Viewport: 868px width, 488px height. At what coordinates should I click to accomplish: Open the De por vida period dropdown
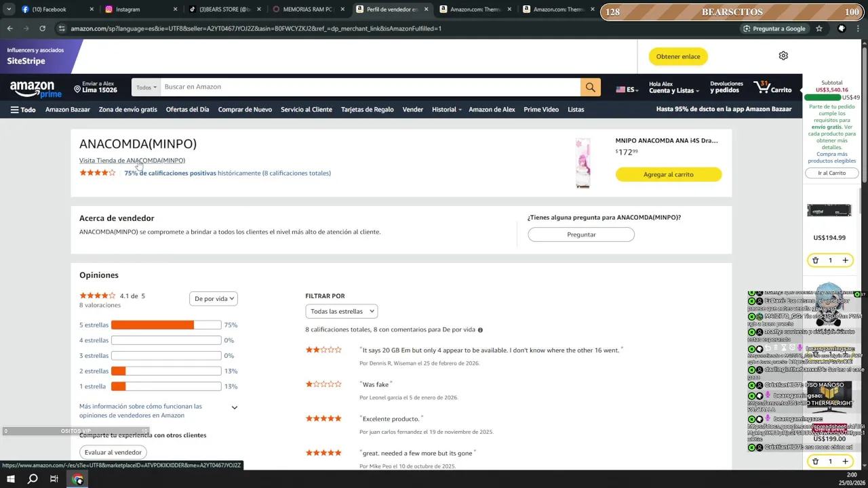click(213, 298)
